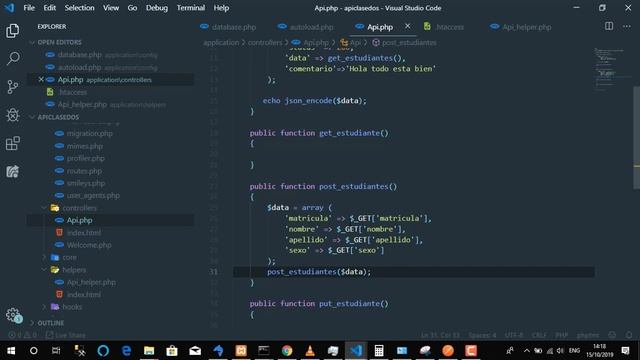Screen dimensions: 640x360
Task: Change language mode via PHP status item
Action: 561,335
